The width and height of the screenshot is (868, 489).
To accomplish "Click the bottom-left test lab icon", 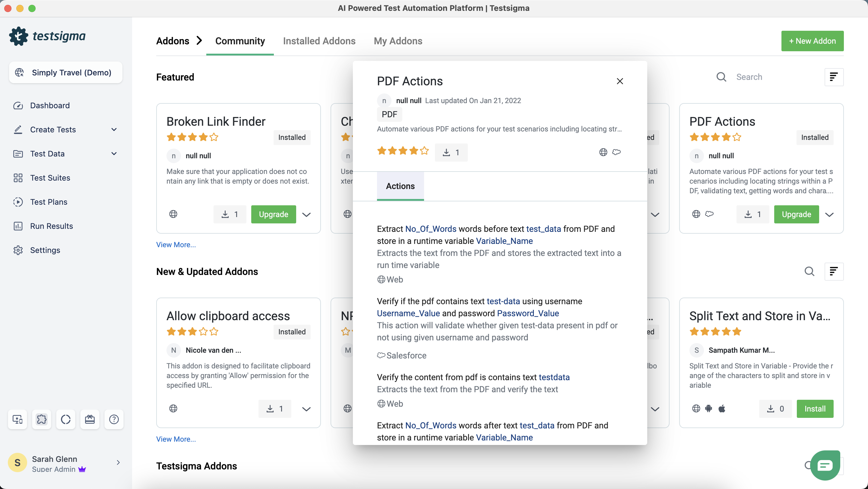I will pyautogui.click(x=17, y=419).
